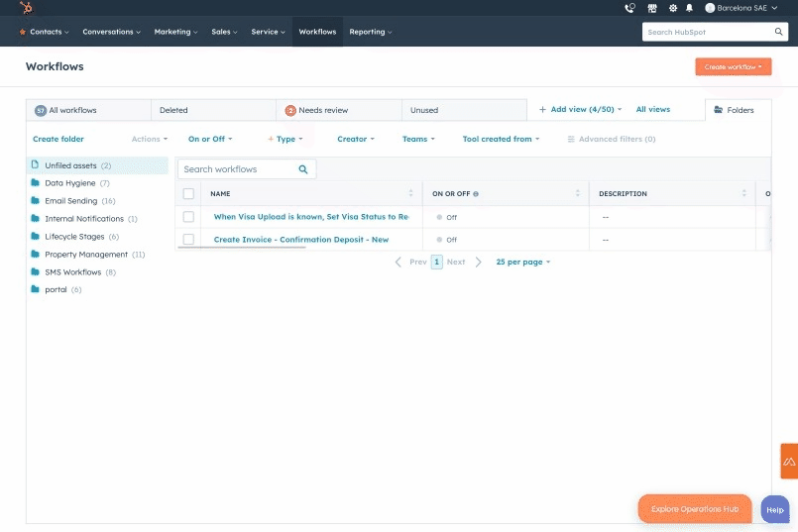Click the Email Sending folder icon

click(x=35, y=200)
